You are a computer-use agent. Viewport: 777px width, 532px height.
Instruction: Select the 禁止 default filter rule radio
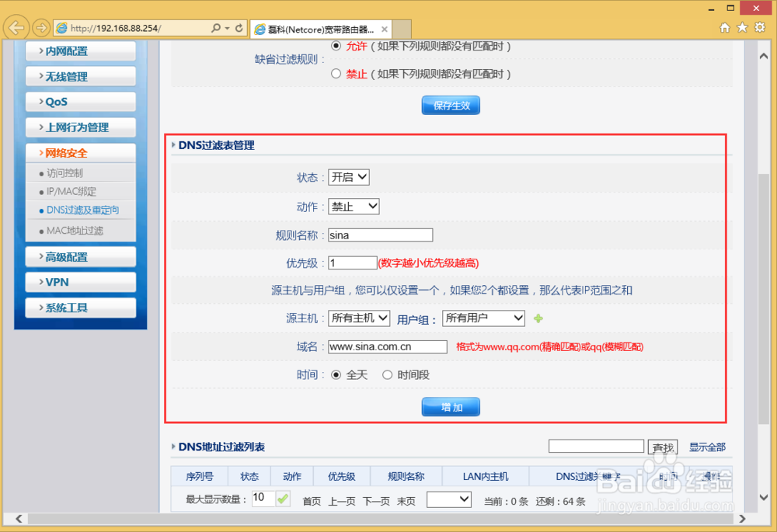(336, 74)
